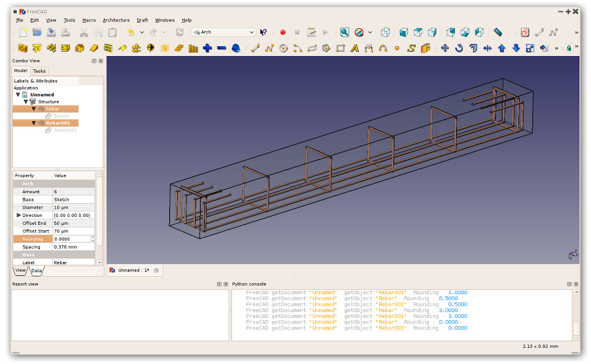Show hidden tools via top-right toolbar overflow chevron
This screenshot has width=591, height=364.
point(577,33)
